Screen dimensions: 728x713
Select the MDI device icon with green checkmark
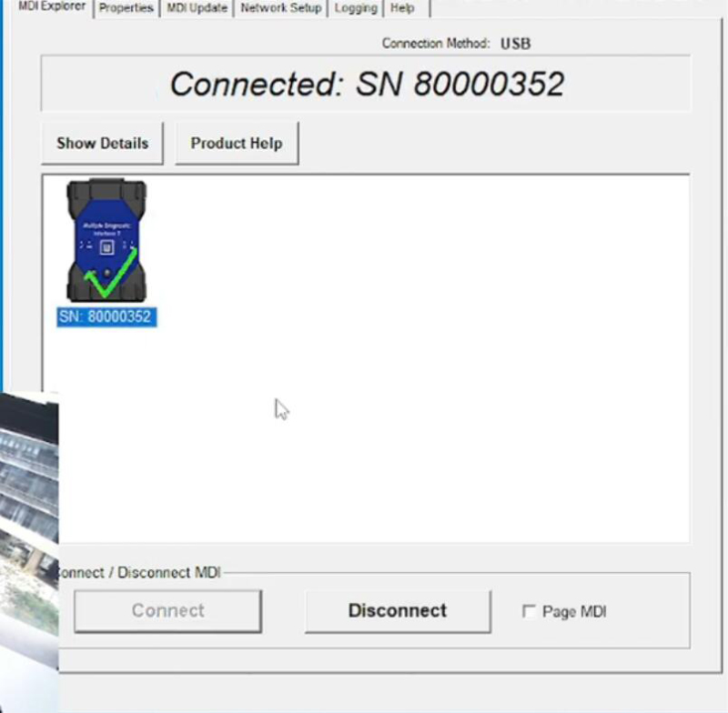[106, 240]
